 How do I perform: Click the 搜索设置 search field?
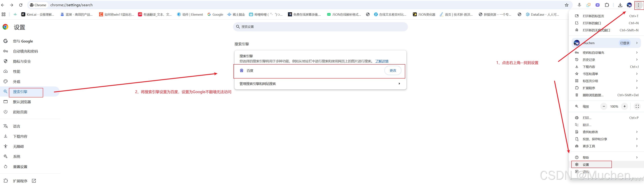(320, 27)
